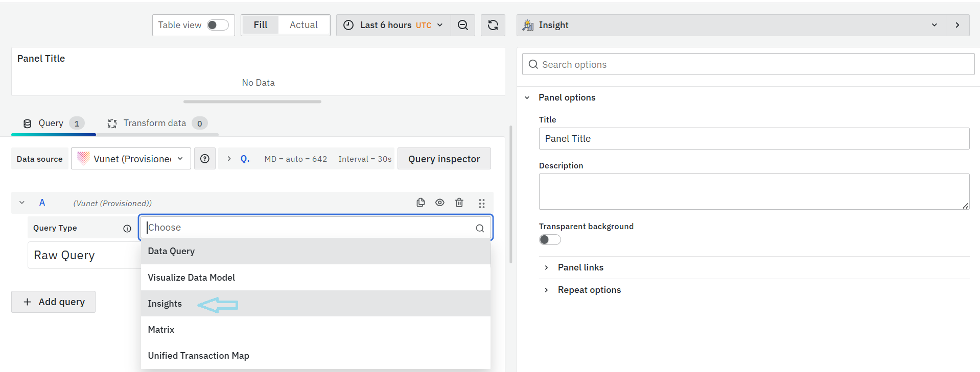Screen dimensions: 980x372
Task: Refresh the dashboard with the refresh icon
Action: (493, 25)
